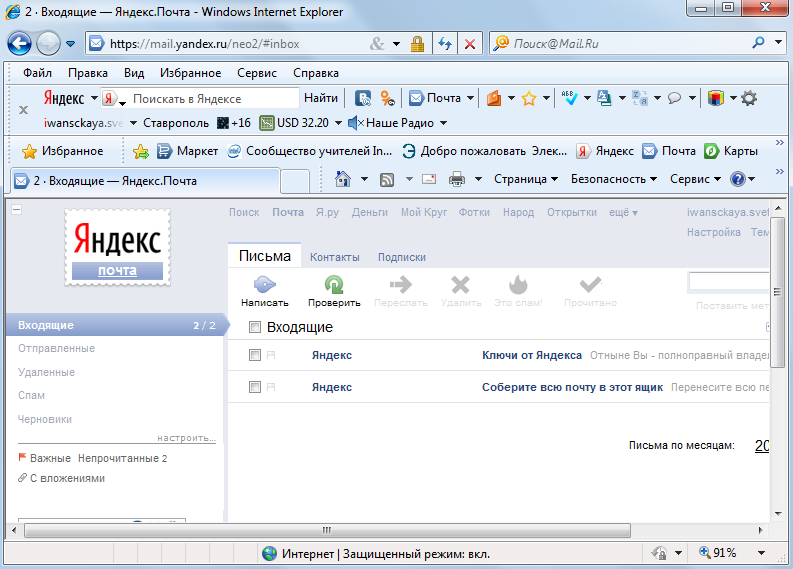Viewport: 793px width, 569px height.
Task: Click the magnifier search icon in Mail.Ru box
Action: pyautogui.click(x=758, y=43)
